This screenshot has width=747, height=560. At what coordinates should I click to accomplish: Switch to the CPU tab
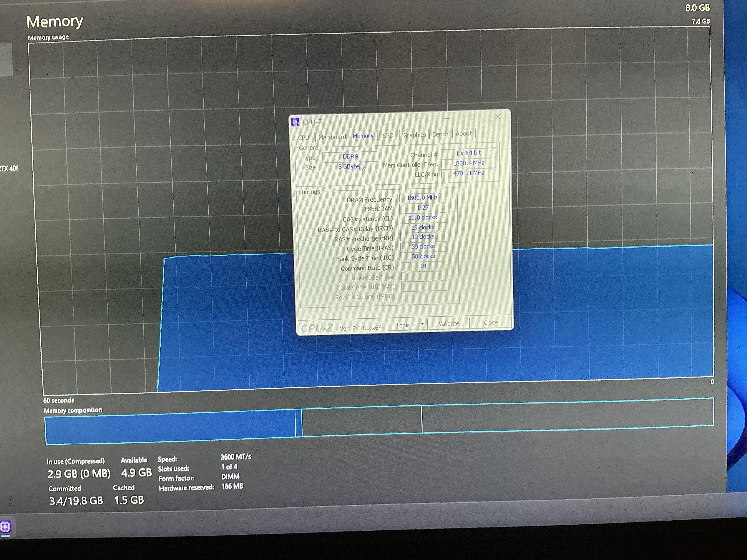(303, 137)
